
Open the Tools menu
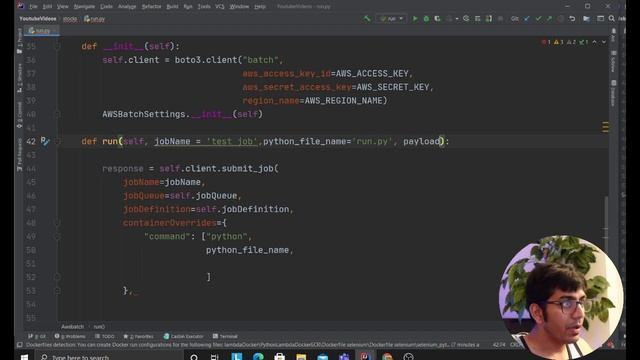pyautogui.click(x=204, y=7)
